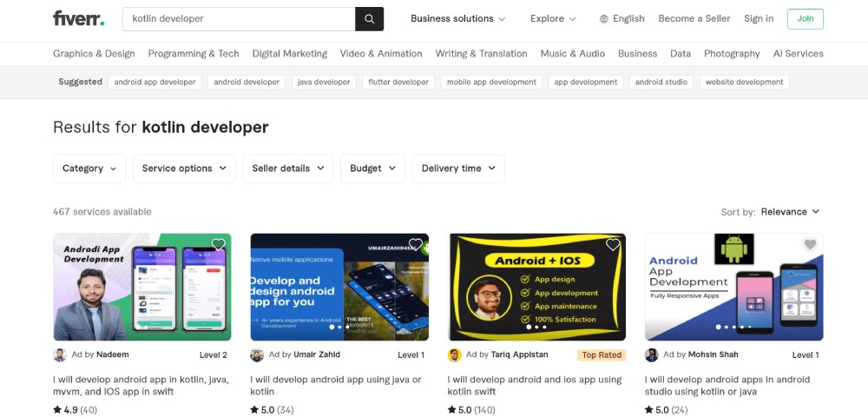Open Graphics & Design category

(94, 54)
